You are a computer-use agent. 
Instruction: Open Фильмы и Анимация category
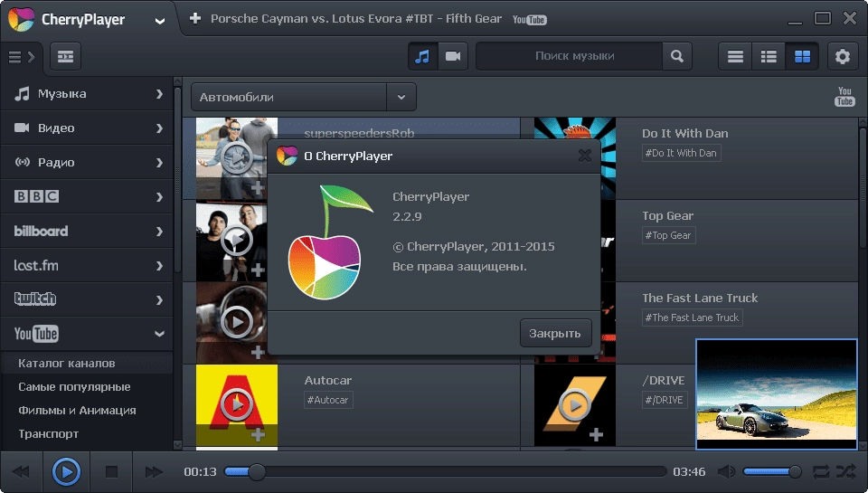click(x=77, y=411)
